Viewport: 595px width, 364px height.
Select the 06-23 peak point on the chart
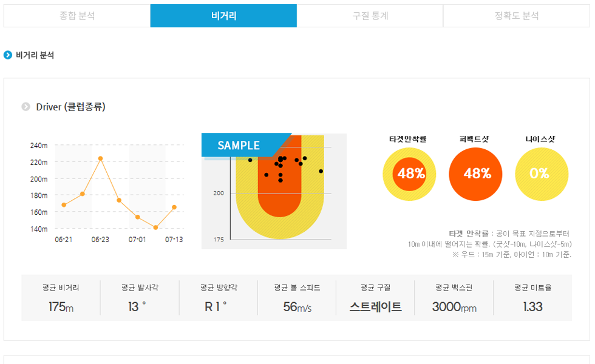[101, 158]
